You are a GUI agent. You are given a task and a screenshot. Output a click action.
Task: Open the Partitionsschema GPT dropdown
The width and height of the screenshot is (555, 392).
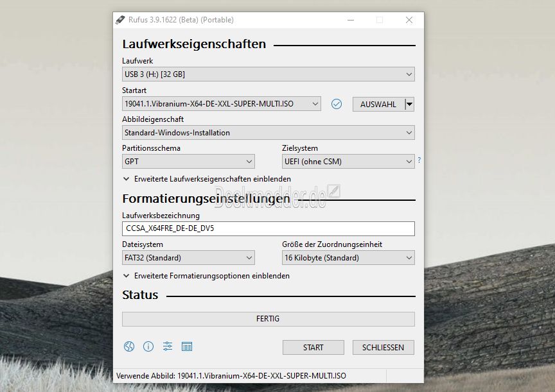coord(188,162)
